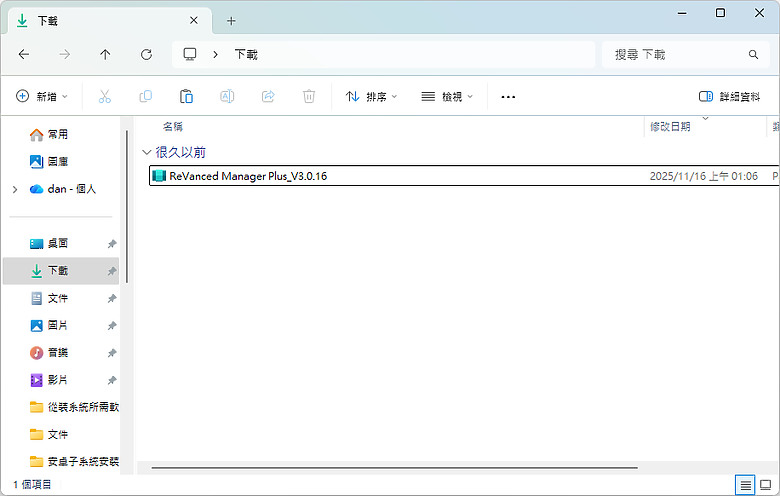Open the 檢視 view dropdown
780x496 pixels.
tap(447, 97)
